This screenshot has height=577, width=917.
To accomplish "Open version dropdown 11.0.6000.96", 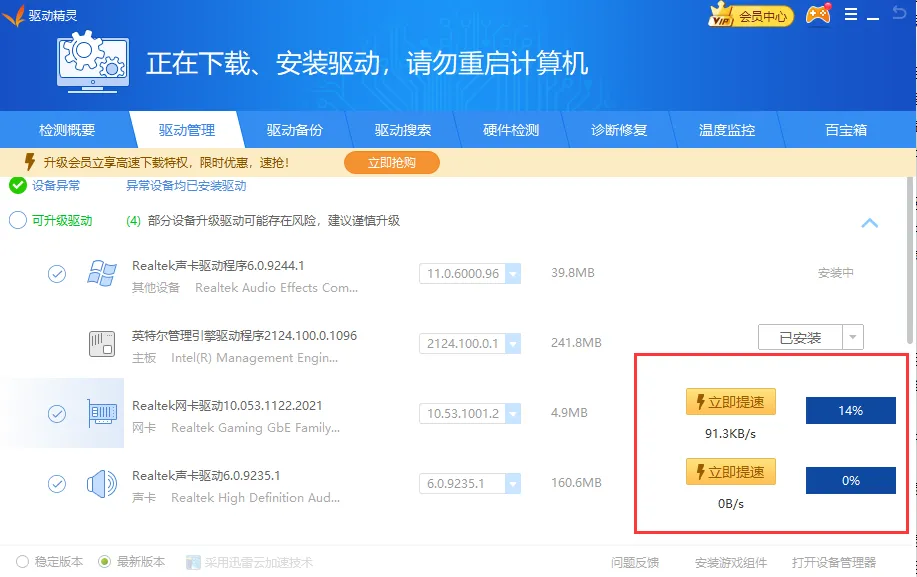I will click(x=513, y=274).
